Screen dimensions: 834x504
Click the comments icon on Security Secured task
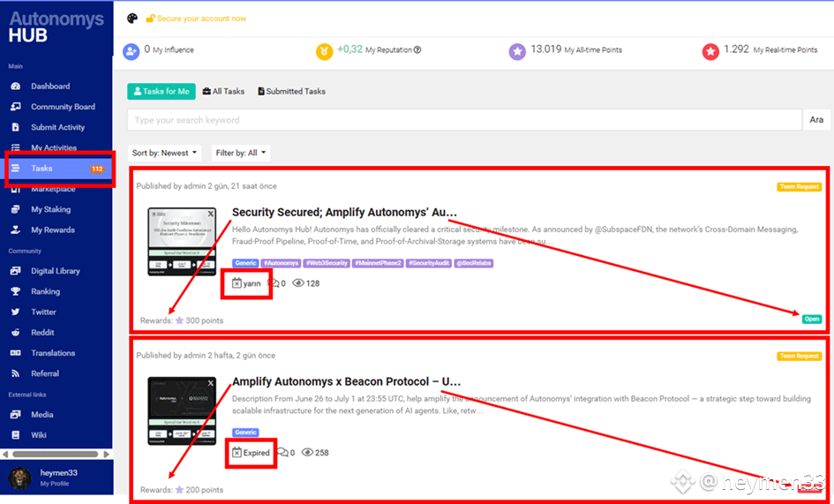pos(274,283)
